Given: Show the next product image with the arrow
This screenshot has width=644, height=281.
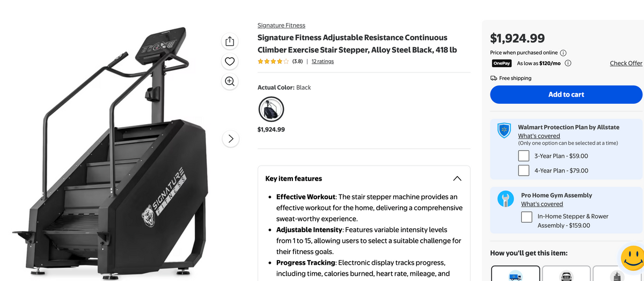Looking at the screenshot, I should 231,139.
